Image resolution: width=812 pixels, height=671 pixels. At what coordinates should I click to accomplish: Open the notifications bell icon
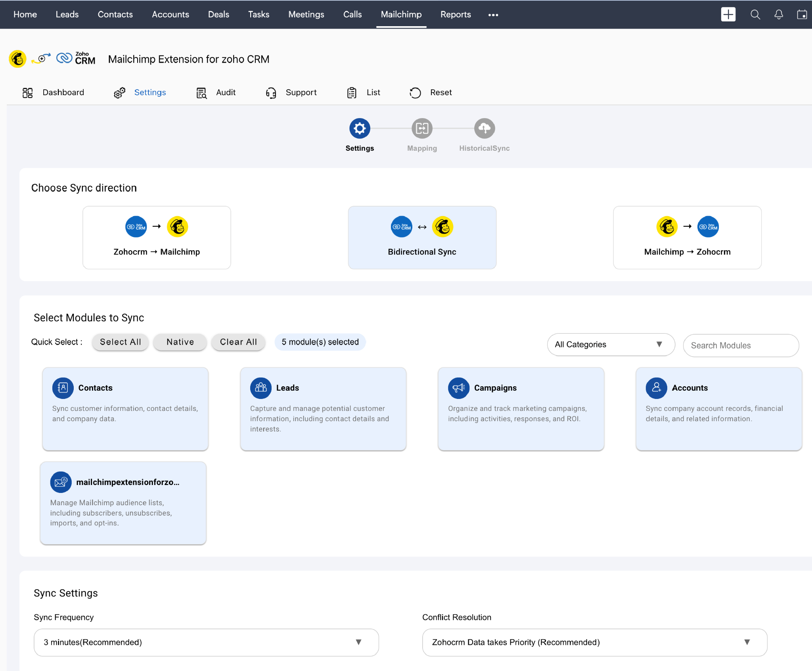(x=779, y=15)
